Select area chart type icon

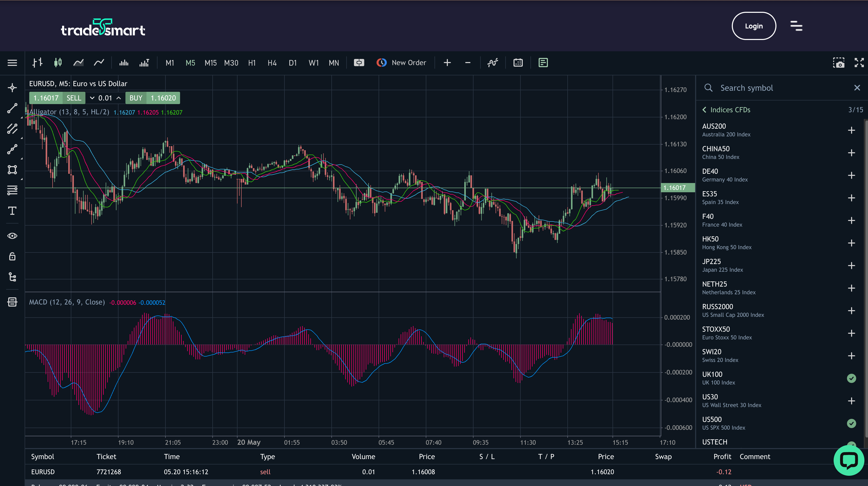[x=78, y=63]
